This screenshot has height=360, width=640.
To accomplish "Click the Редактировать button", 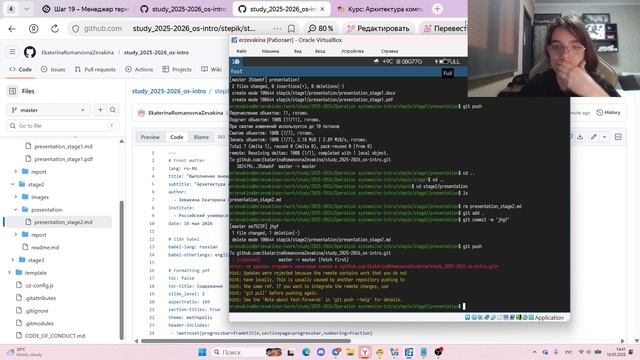I will [378, 29].
